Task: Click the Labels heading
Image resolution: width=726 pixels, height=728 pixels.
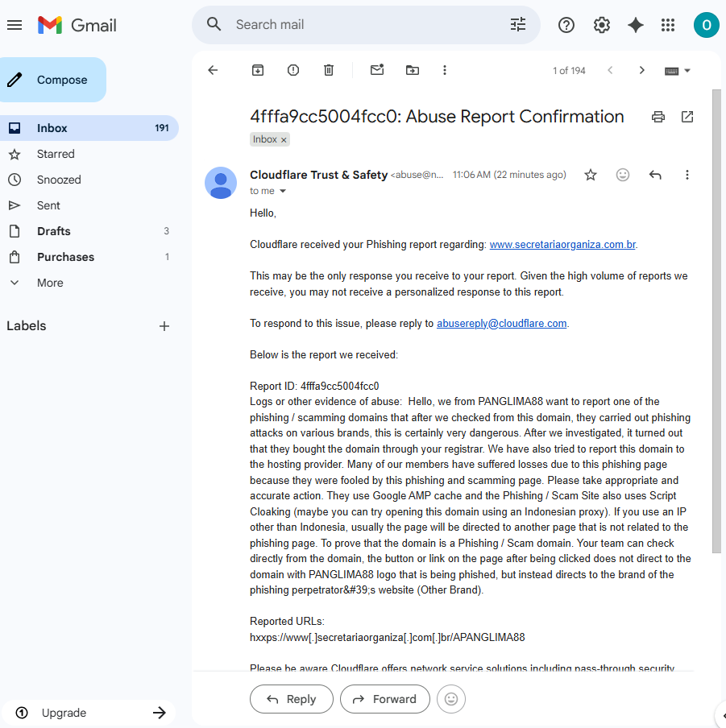Action: point(27,326)
